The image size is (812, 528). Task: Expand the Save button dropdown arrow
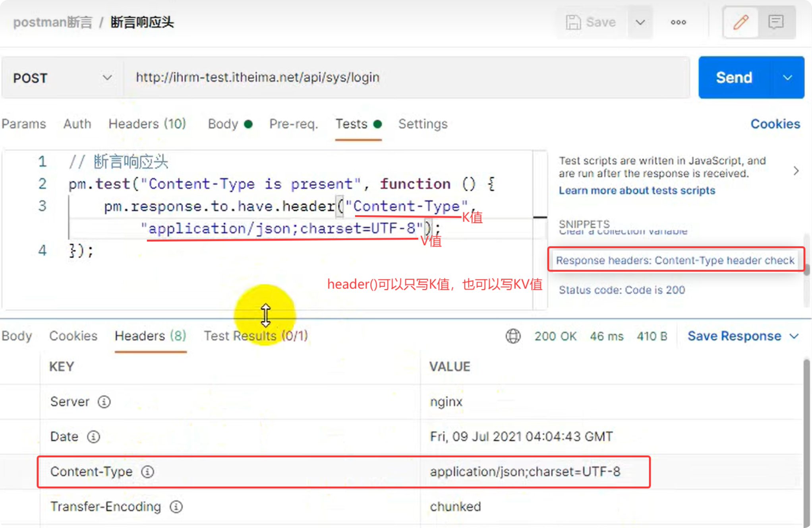pos(640,22)
